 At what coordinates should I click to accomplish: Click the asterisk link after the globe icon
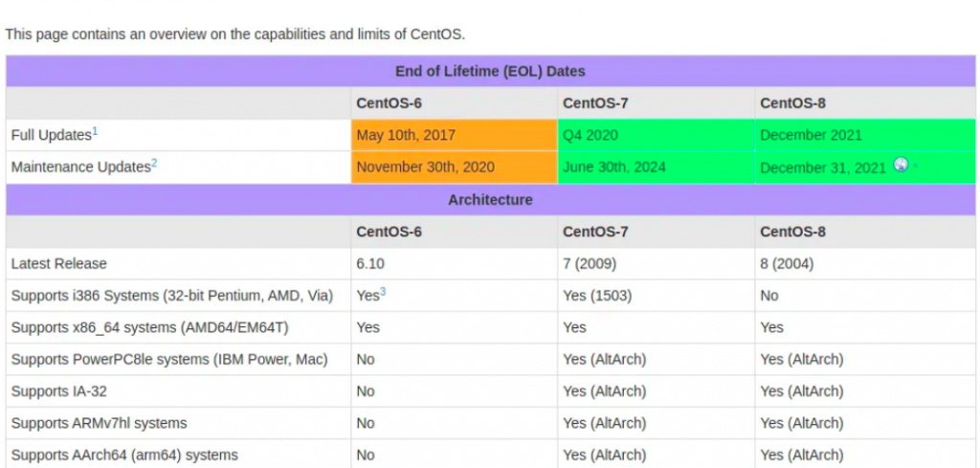[x=916, y=167]
